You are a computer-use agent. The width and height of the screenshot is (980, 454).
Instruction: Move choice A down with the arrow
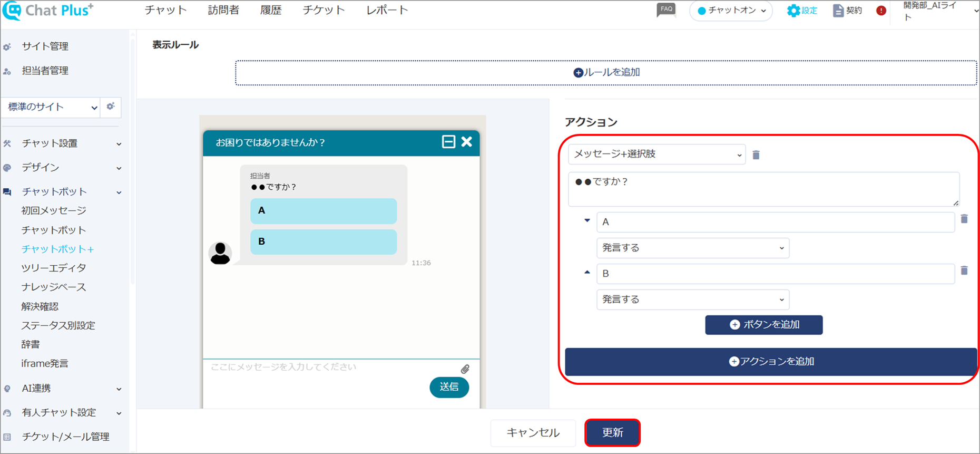pyautogui.click(x=587, y=220)
